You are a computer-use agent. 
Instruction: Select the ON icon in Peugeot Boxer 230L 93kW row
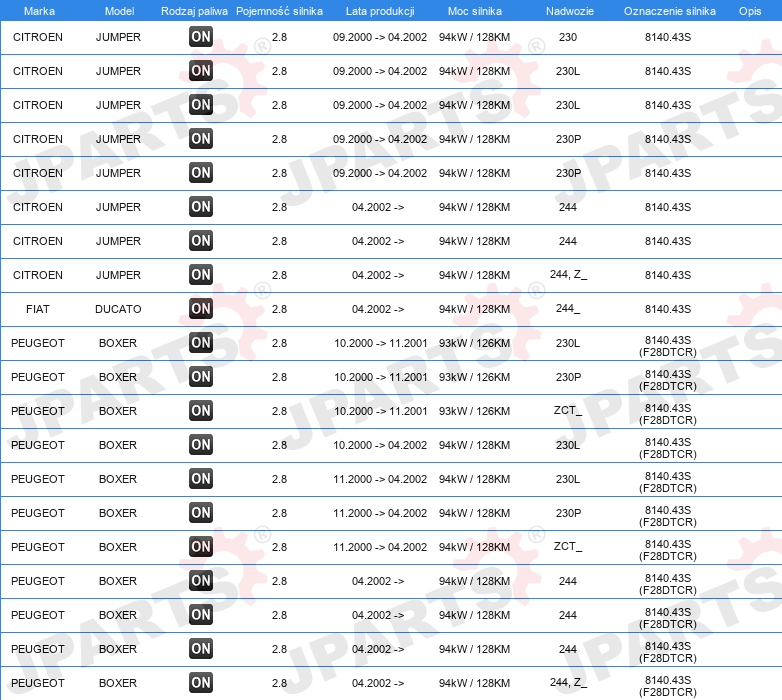pyautogui.click(x=201, y=343)
